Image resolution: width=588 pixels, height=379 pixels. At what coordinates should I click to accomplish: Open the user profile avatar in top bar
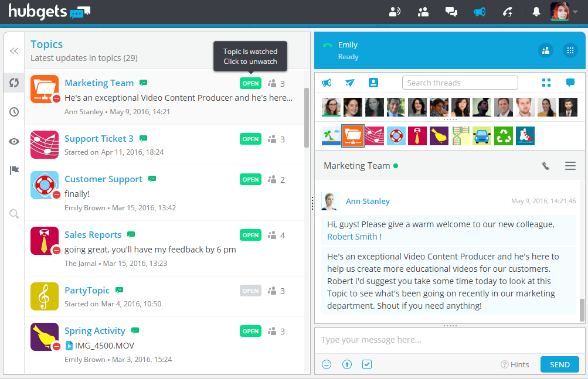[x=560, y=11]
